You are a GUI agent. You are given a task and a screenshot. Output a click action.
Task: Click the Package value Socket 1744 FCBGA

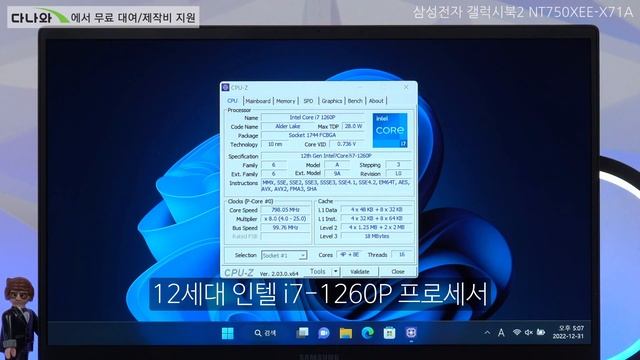(312, 135)
